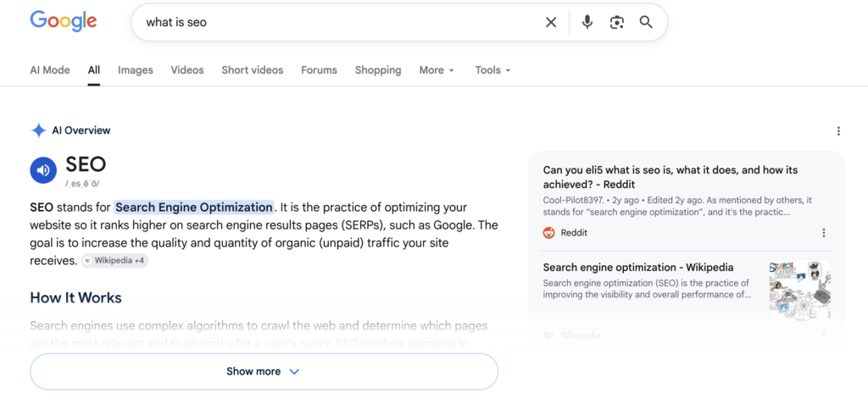Click the 'AI Overview' label
Image resolution: width=868 pixels, height=399 pixels.
81,130
